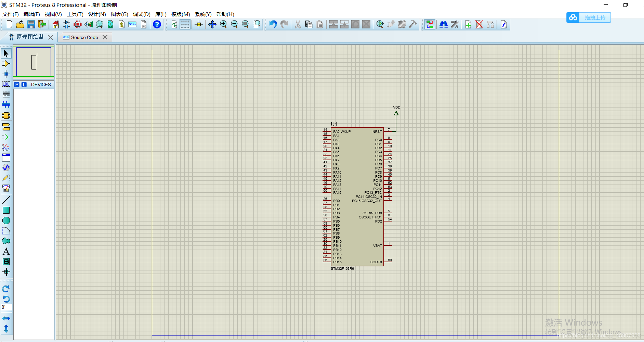
Task: Open the 文件(F) menu
Action: (11, 14)
